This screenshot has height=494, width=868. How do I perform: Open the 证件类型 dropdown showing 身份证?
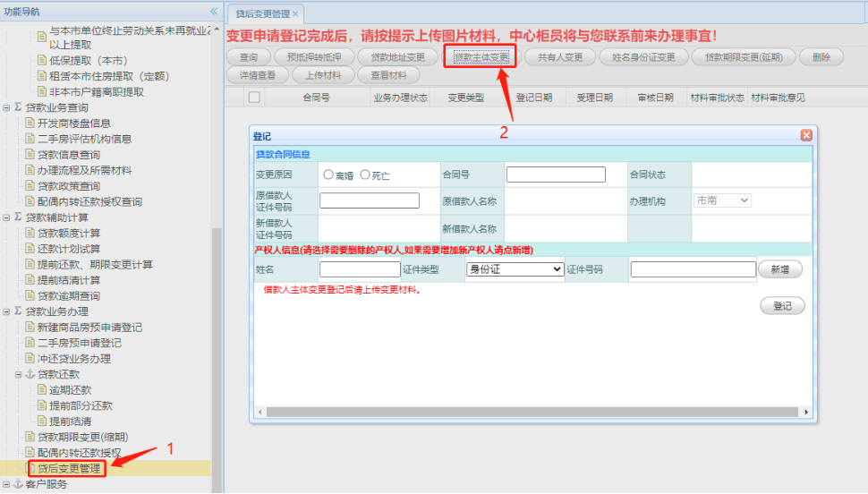click(515, 269)
